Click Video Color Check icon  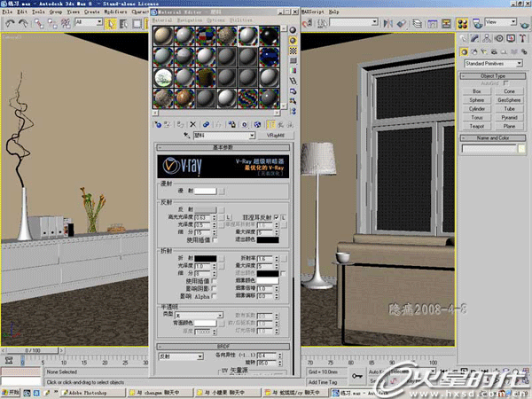pos(293,71)
